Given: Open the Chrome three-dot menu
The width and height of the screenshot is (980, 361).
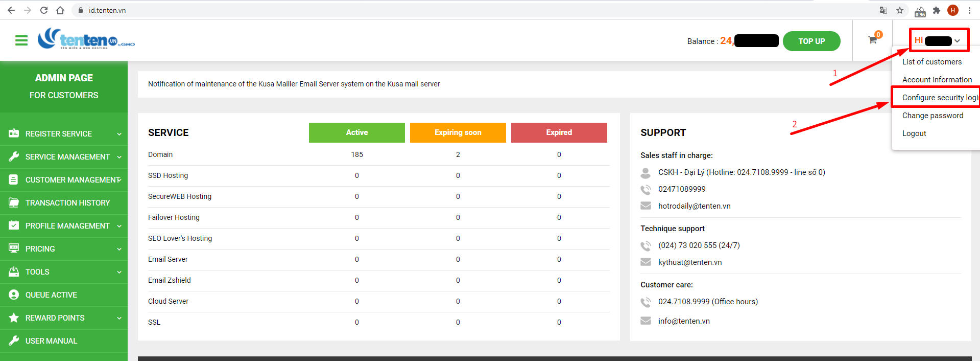Looking at the screenshot, I should [969, 10].
